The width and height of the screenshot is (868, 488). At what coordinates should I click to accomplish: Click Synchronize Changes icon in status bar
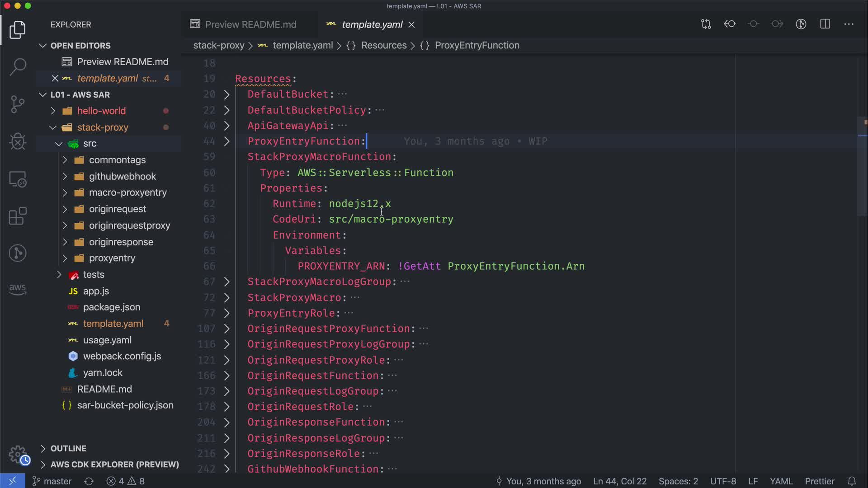pos(89,481)
